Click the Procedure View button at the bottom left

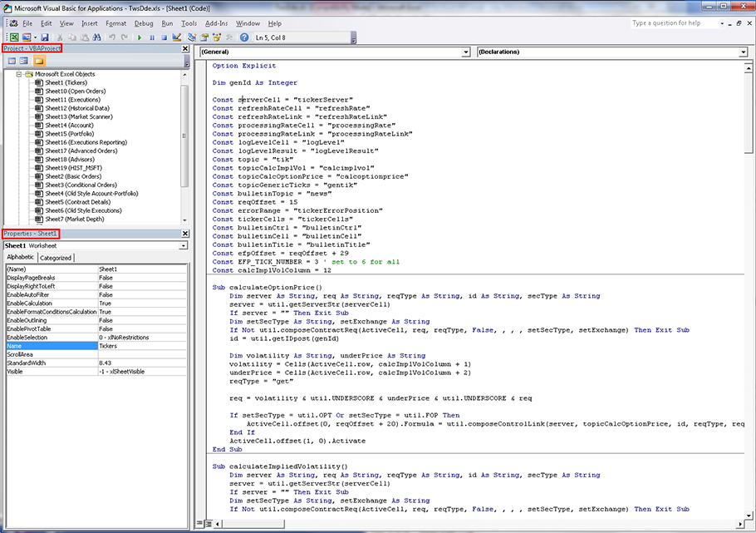pyautogui.click(x=200, y=523)
